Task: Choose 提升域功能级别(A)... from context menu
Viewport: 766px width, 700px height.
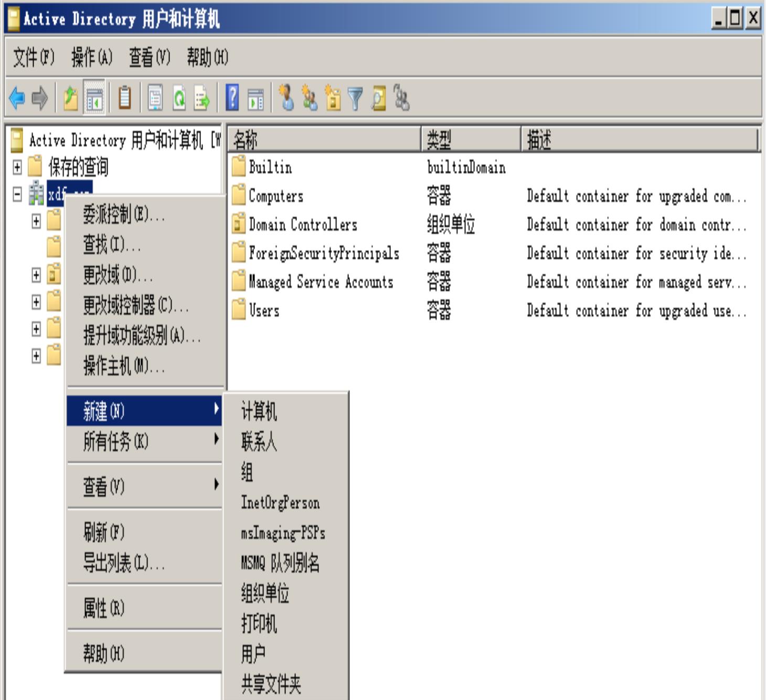Action: [x=145, y=336]
